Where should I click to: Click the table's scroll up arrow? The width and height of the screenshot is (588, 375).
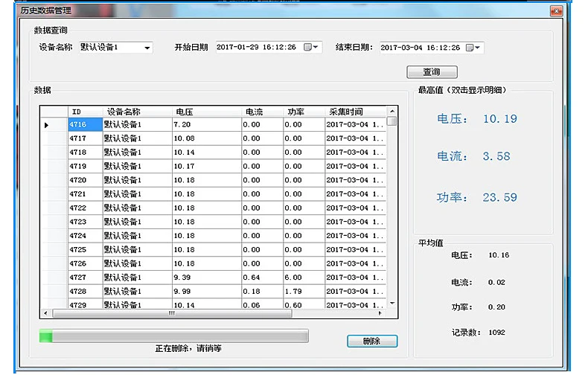[392, 112]
